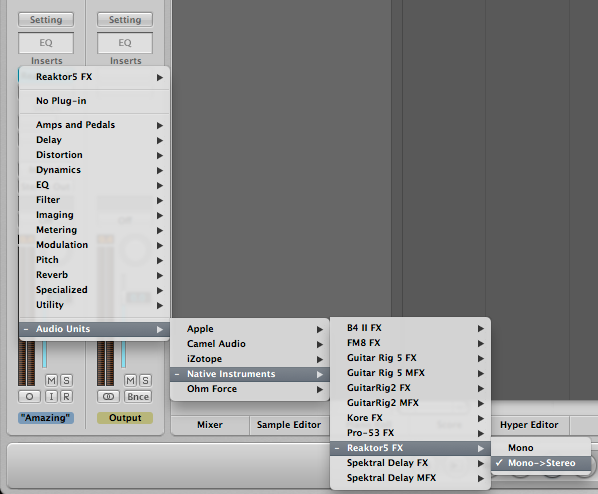
Task: Open Setting menu on the Amazing channel strip
Action: 46,20
